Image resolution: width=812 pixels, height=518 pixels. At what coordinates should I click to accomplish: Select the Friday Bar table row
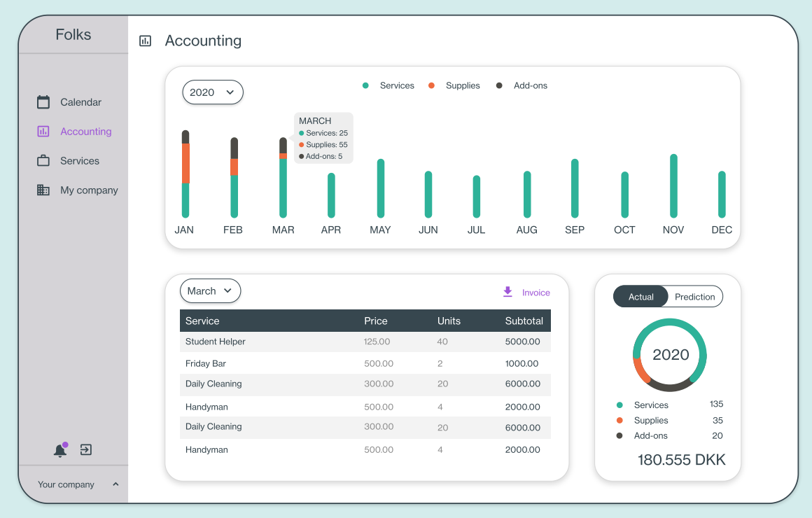click(365, 363)
